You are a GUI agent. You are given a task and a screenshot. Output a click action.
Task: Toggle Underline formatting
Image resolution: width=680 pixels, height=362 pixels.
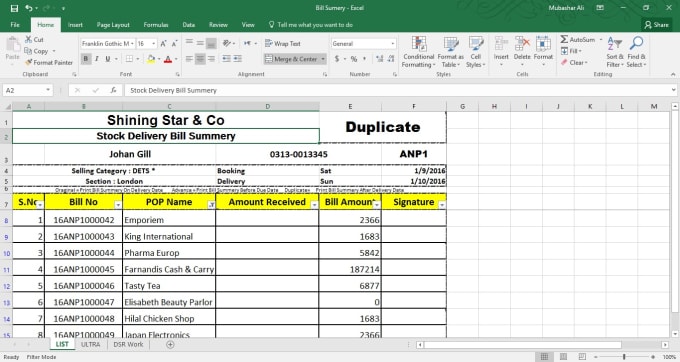[x=108, y=59]
